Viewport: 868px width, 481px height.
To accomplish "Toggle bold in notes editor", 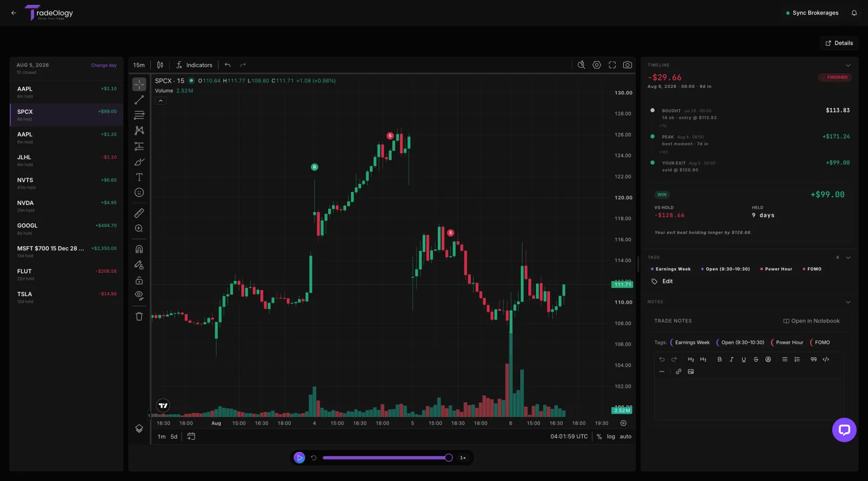I will click(x=719, y=360).
